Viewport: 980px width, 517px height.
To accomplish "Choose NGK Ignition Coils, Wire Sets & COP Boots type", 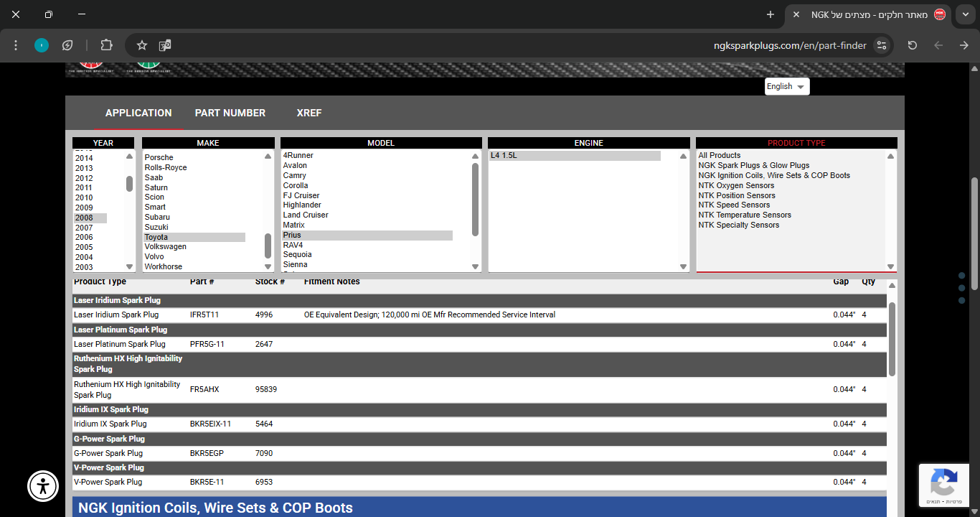I will point(773,175).
